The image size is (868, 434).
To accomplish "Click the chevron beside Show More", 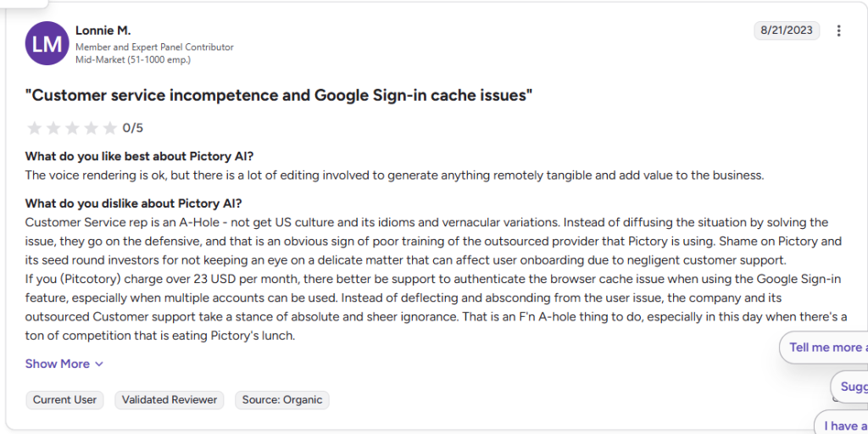I will (x=99, y=364).
